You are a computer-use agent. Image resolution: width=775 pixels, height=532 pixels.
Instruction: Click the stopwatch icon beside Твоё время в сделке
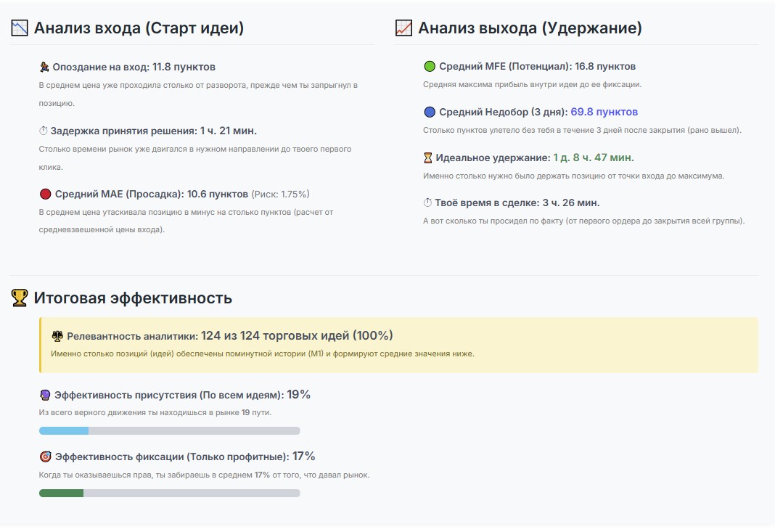(428, 202)
